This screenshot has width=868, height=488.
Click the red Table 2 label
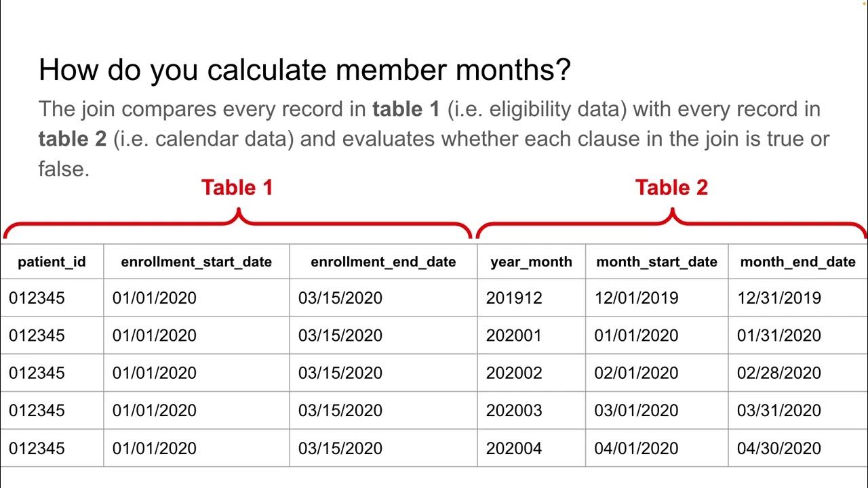[671, 188]
